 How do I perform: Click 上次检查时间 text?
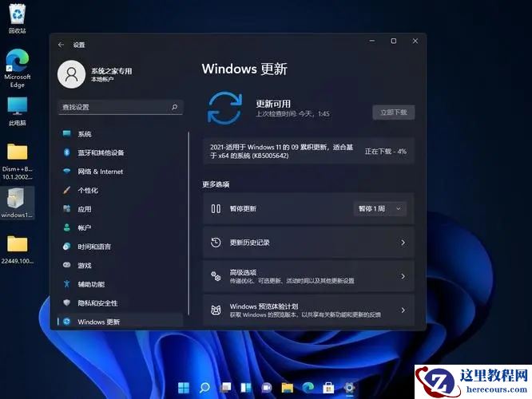click(292, 114)
